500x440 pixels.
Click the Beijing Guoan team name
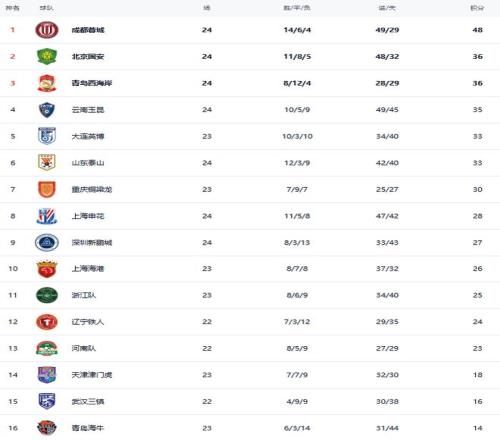88,56
